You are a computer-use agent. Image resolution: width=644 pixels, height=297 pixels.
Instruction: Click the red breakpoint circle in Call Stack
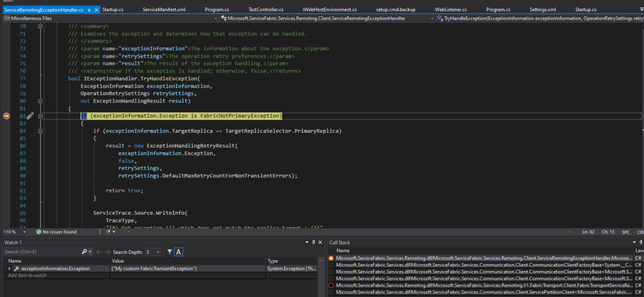331,285
